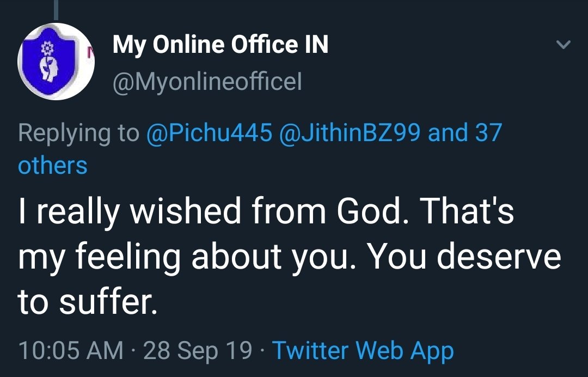Open the @MyonlineofficeI handle
588x377 pixels.
207,83
